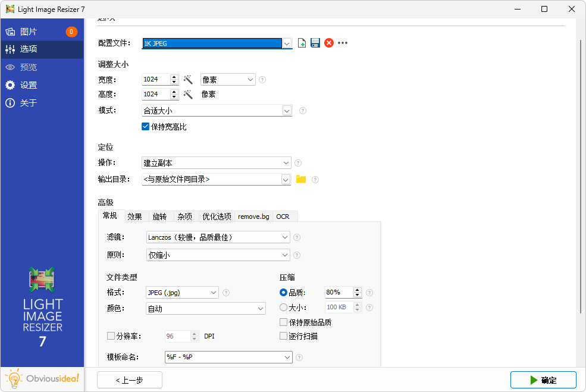Create a new profile with the green plus icon

pyautogui.click(x=302, y=42)
